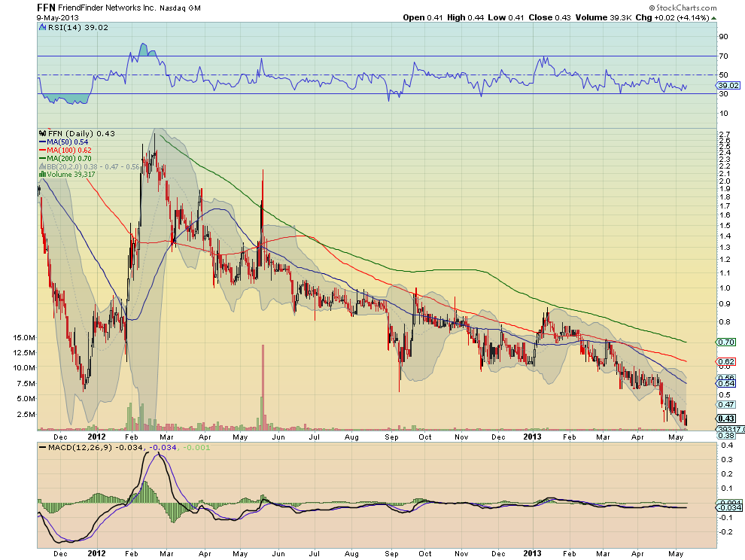The width and height of the screenshot is (745, 560).
Task: Click the 9-May-2013 chart date
Action: (x=58, y=17)
